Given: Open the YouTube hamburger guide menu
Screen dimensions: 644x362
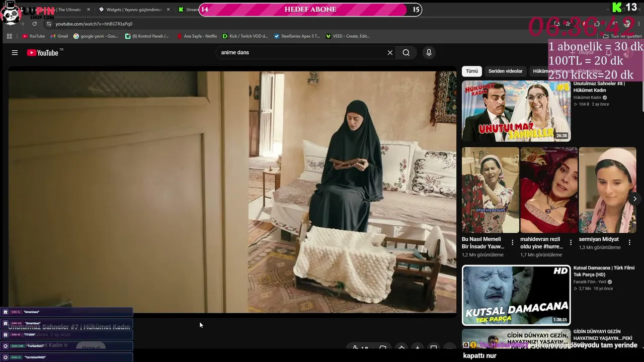Looking at the screenshot, I should [x=15, y=53].
